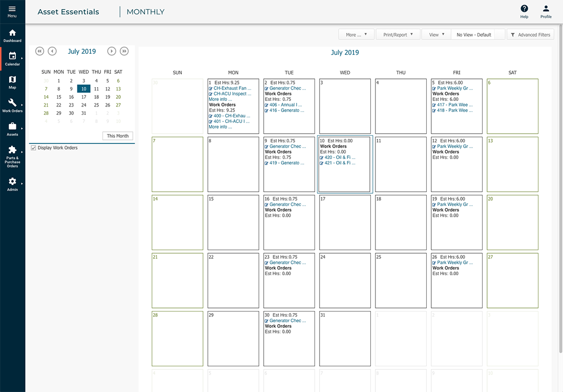
Task: Open the Work Orders wrench icon
Action: pyautogui.click(x=12, y=103)
